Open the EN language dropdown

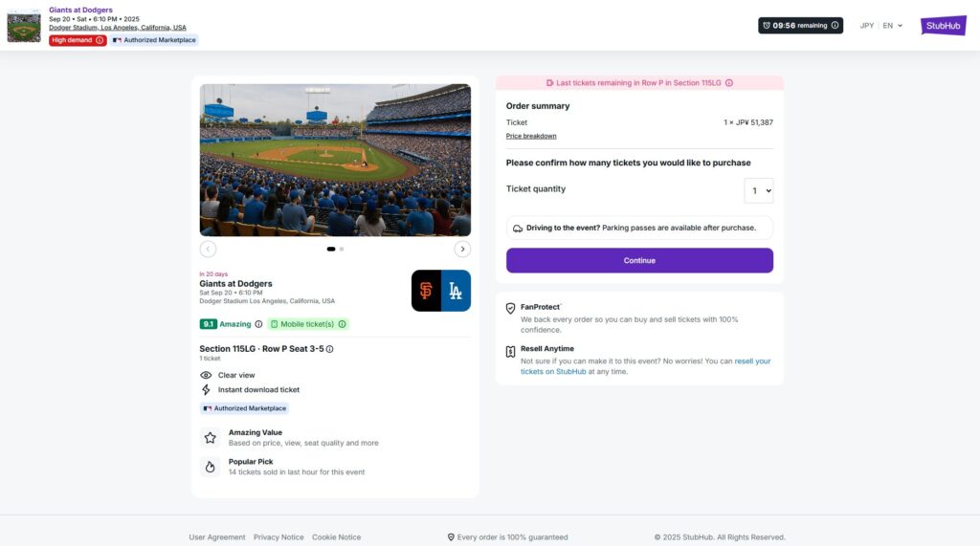(892, 26)
